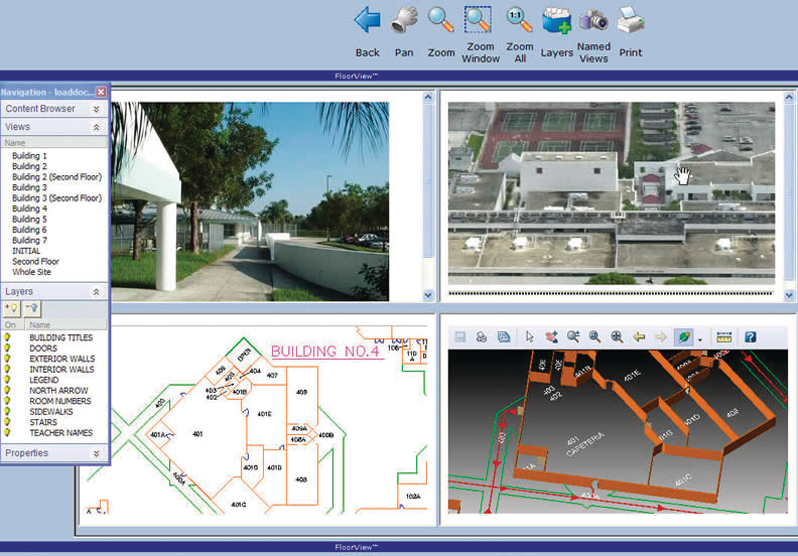
Task: Click the On column header in Layers list
Action: tap(11, 325)
